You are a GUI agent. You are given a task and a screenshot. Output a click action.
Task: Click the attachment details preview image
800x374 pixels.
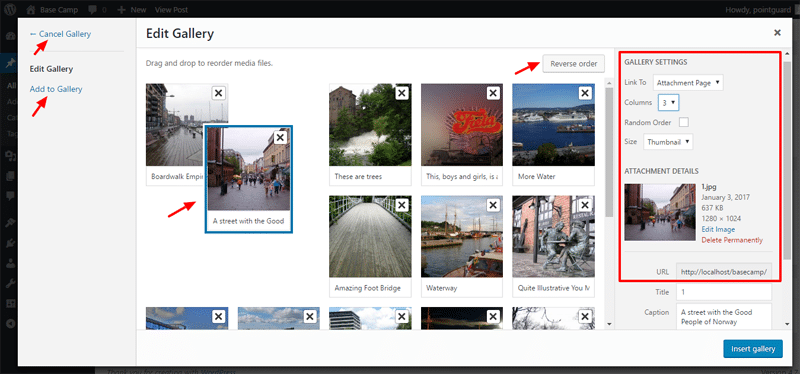pyautogui.click(x=660, y=212)
